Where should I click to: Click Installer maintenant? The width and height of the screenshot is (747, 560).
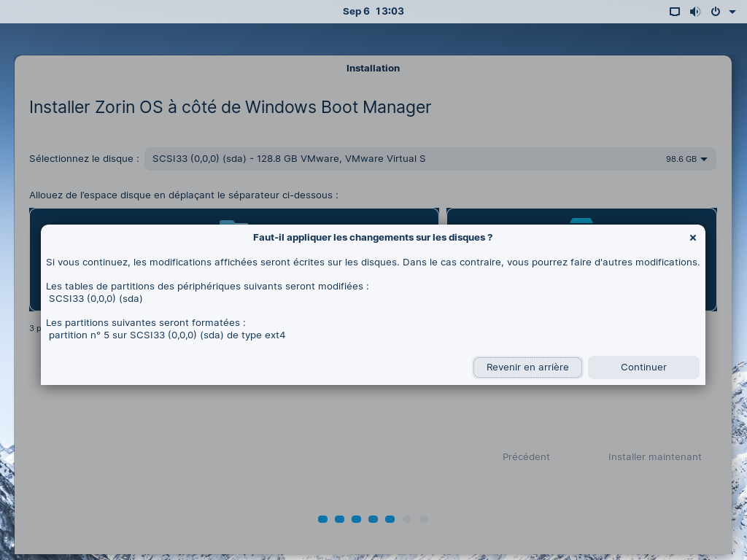tap(654, 457)
